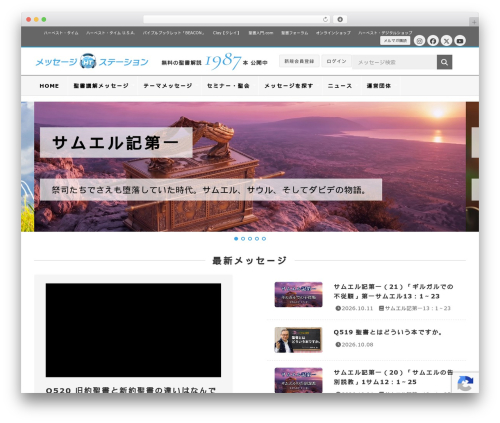Screen dimensions: 500x423
Task: Open the 運営団体 menu item
Action: pyautogui.click(x=379, y=86)
